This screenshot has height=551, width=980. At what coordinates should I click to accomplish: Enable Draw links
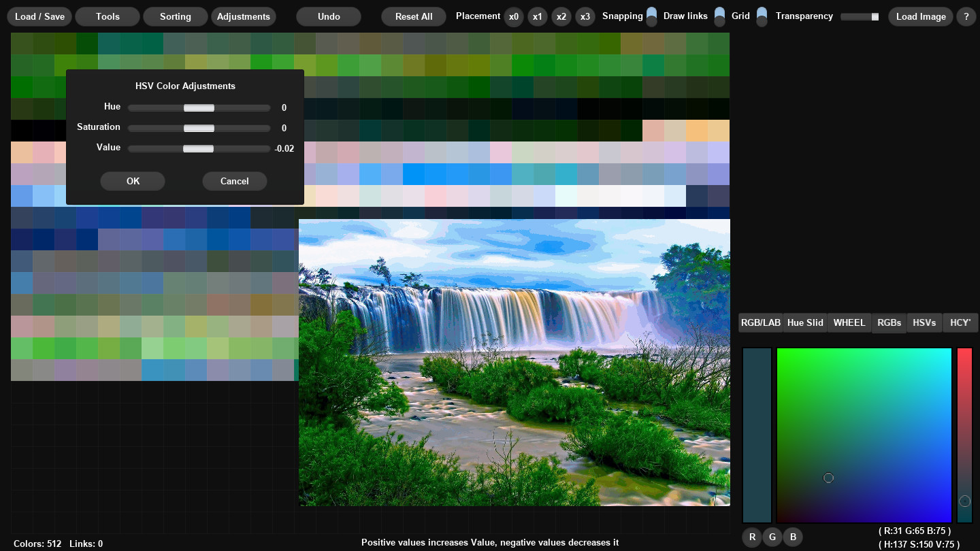coord(719,16)
